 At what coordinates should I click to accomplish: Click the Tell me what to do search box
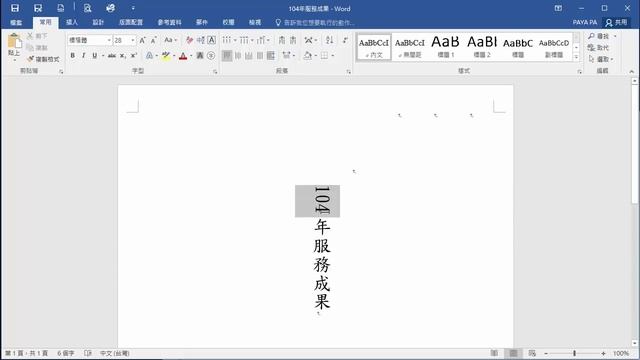[315, 22]
